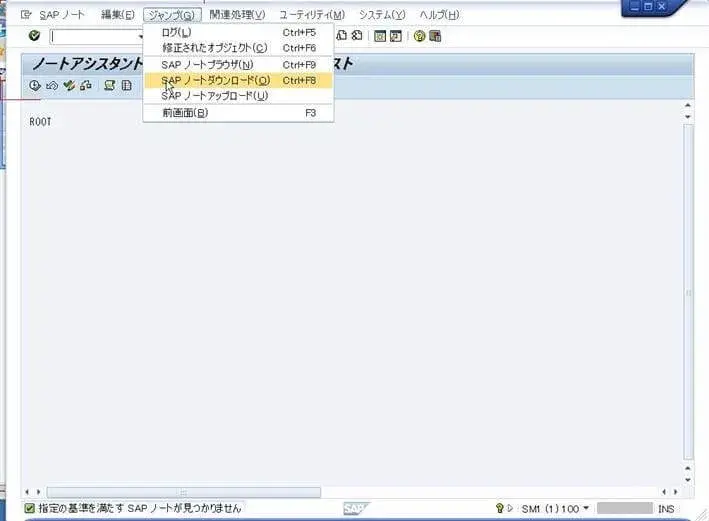This screenshot has height=521, width=709.
Task: Click the INS insert mode indicator
Action: tap(666, 509)
